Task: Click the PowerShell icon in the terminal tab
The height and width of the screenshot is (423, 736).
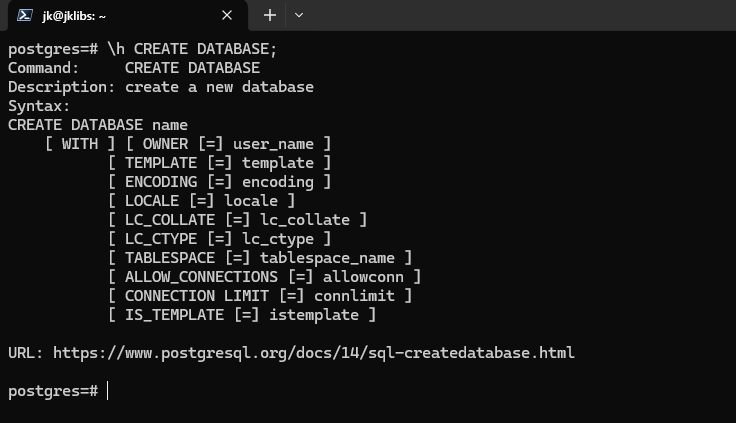Action: (24, 15)
